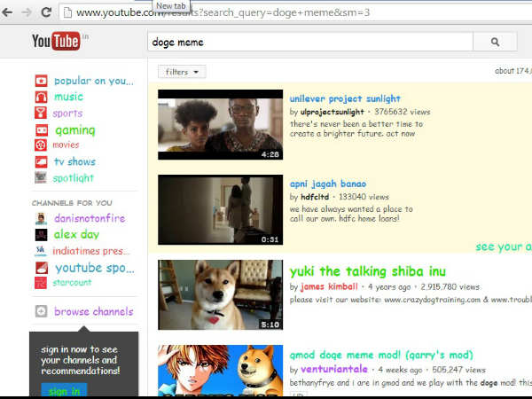Screen dimensions: 532x399
Task: Expand the filters dropdown
Action: pyautogui.click(x=182, y=72)
